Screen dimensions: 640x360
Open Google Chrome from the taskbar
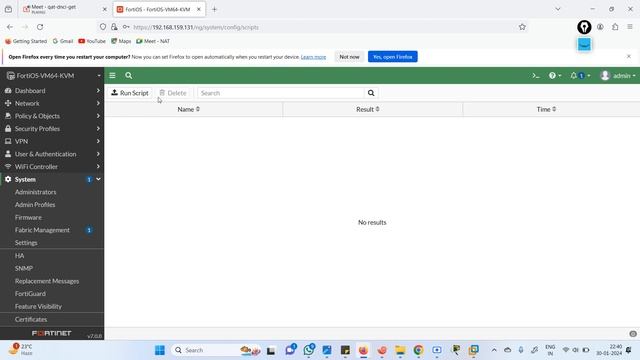tap(418, 350)
